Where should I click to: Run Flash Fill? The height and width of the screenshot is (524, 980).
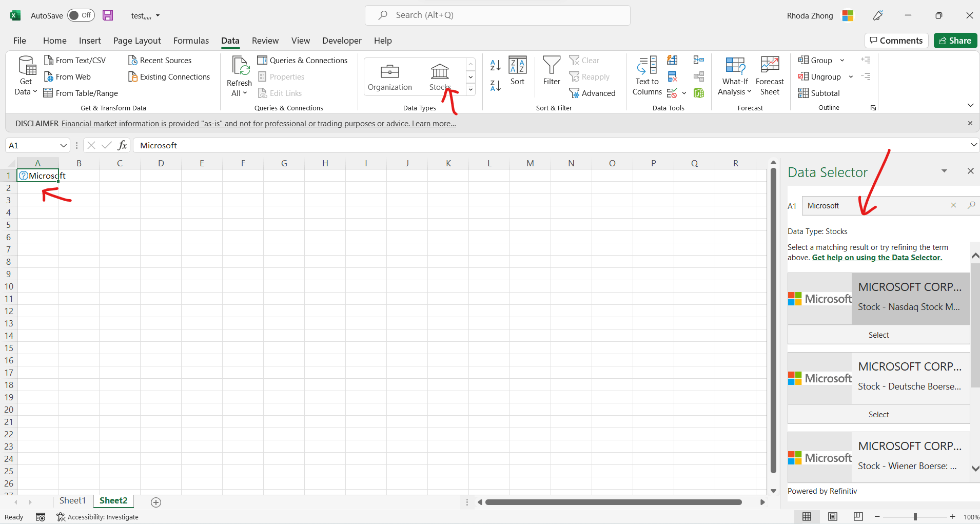(x=672, y=60)
